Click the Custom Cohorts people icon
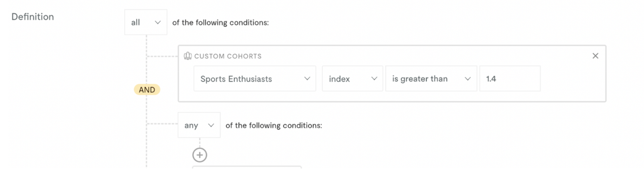 pyautogui.click(x=188, y=56)
